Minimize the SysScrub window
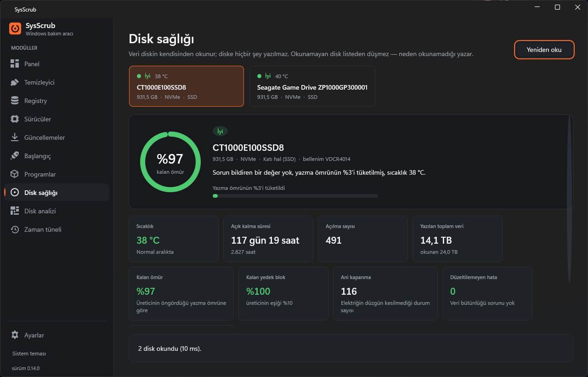 (537, 7)
